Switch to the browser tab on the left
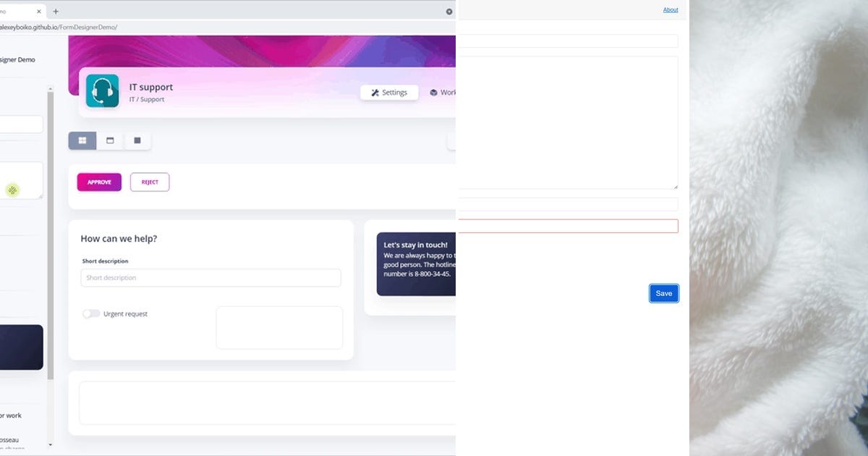Screen dimensions: 868x456 tap(18, 12)
